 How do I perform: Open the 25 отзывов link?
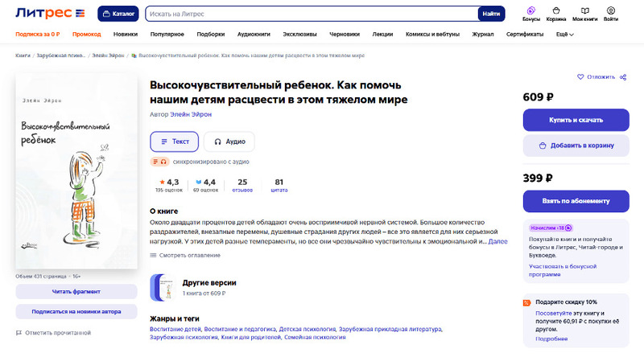(x=242, y=185)
